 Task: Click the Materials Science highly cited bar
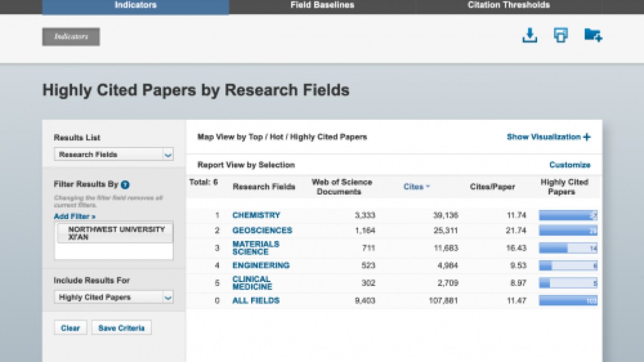pos(568,248)
